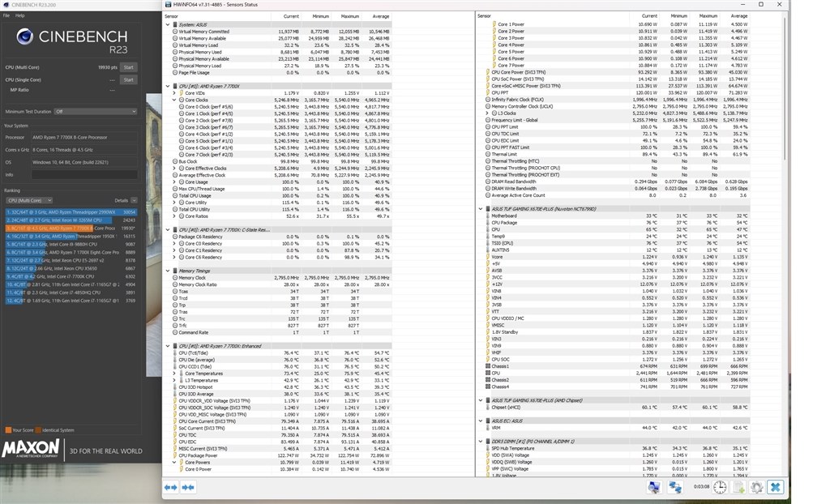Toggle the ranking Details dropdown arrow

click(134, 201)
